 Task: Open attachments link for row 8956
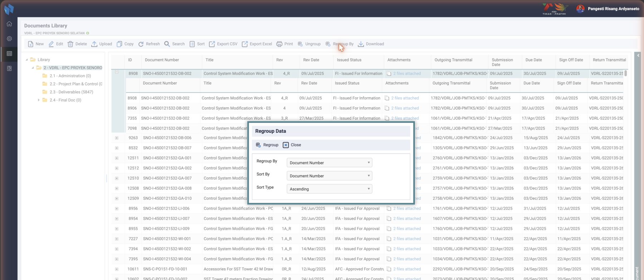point(407,208)
